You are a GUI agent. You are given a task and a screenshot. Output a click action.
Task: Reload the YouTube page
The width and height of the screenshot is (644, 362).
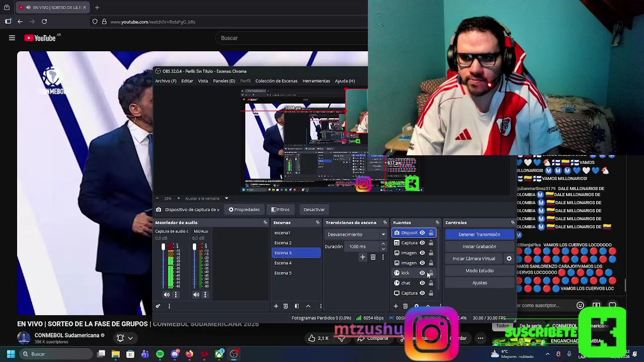click(44, 22)
